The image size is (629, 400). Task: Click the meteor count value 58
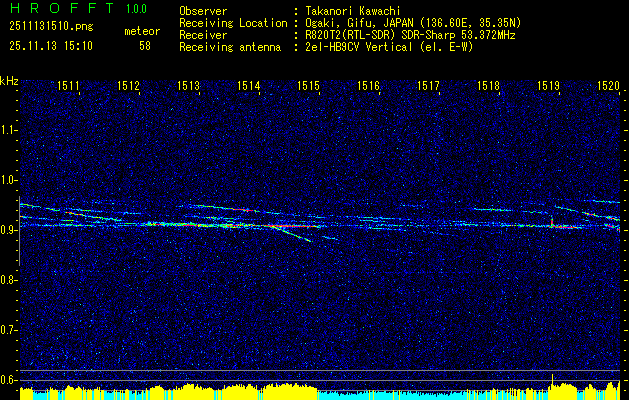point(145,46)
